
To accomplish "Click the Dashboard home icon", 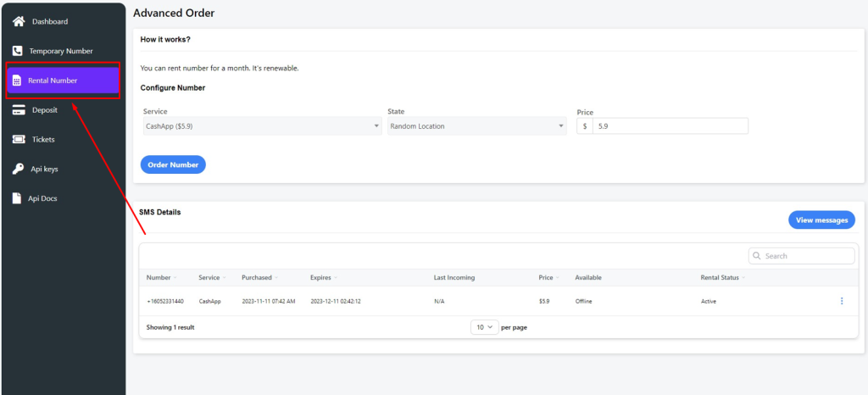I will (x=18, y=21).
